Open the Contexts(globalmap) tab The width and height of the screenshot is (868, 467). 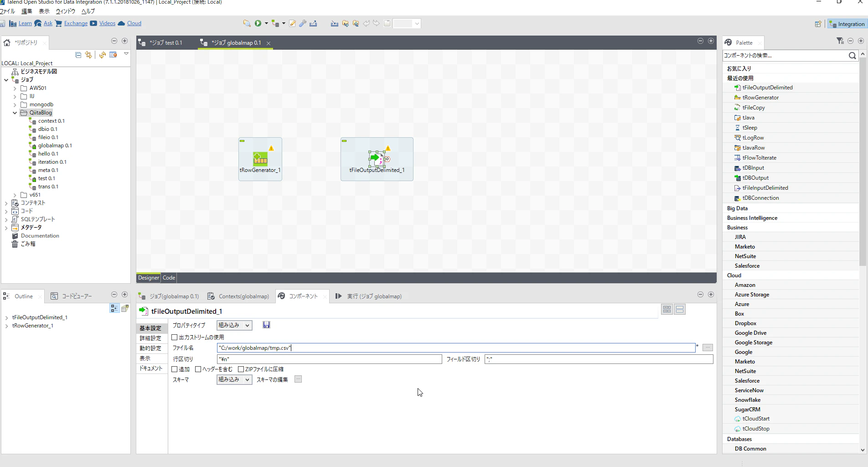238,296
